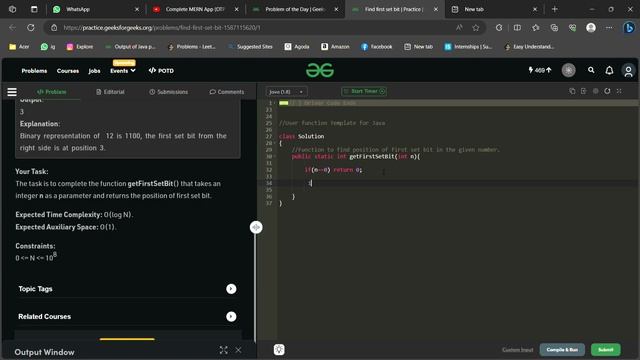Image resolution: width=640 pixels, height=360 pixels.
Task: Open the Editorial tab
Action: tap(110, 92)
